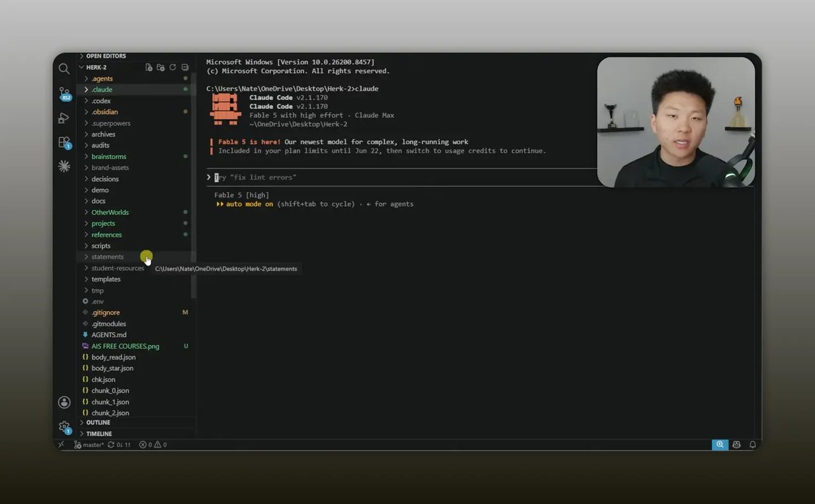Open the Copilot status icon

click(x=737, y=445)
